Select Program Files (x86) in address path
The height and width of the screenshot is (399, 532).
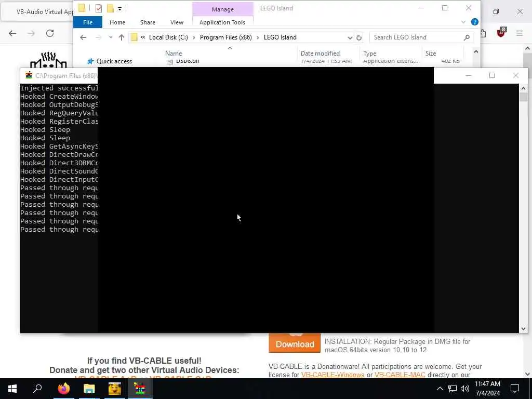click(x=225, y=37)
